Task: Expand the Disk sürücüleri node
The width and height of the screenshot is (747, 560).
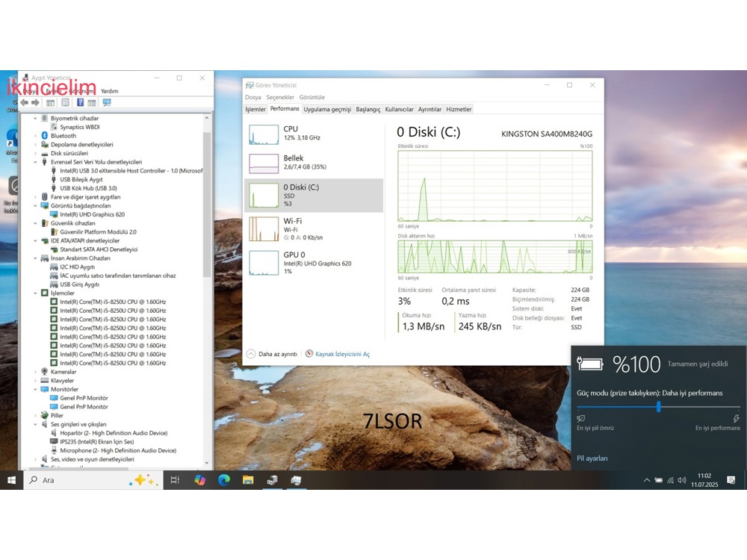Action: (35, 153)
